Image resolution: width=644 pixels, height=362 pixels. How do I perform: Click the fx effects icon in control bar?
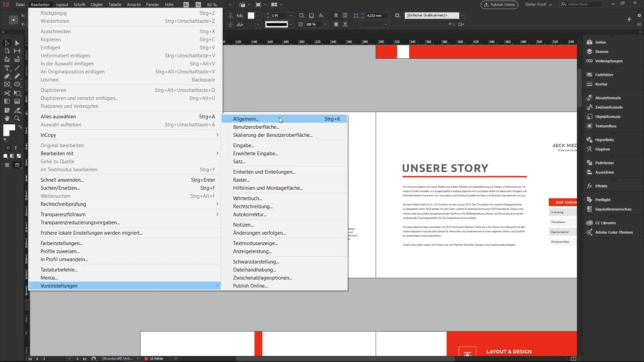click(321, 15)
